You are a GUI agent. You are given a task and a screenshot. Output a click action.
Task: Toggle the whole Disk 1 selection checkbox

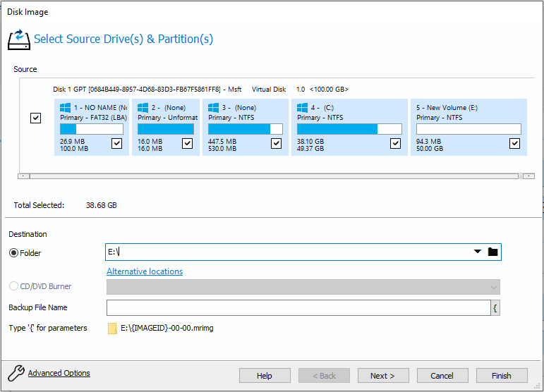coord(36,118)
